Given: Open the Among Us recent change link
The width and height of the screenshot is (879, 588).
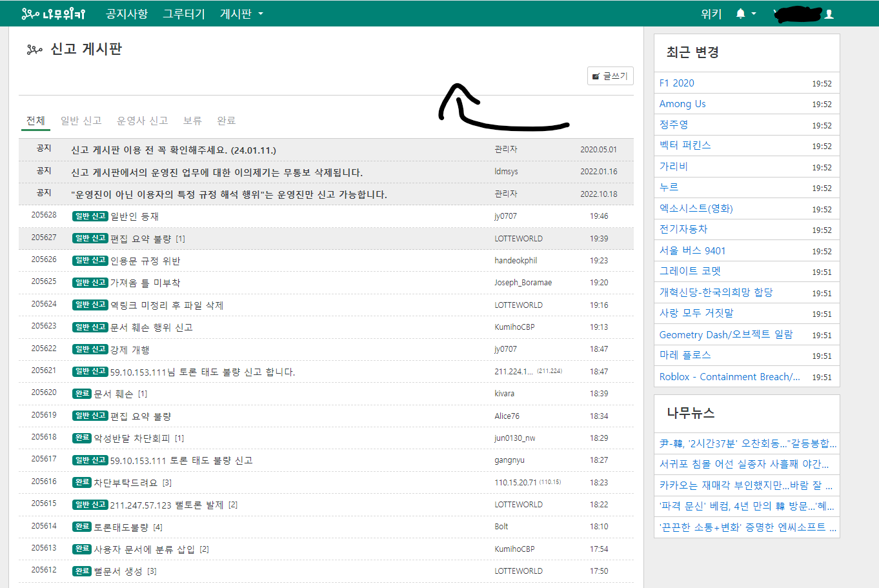Looking at the screenshot, I should pos(682,104).
